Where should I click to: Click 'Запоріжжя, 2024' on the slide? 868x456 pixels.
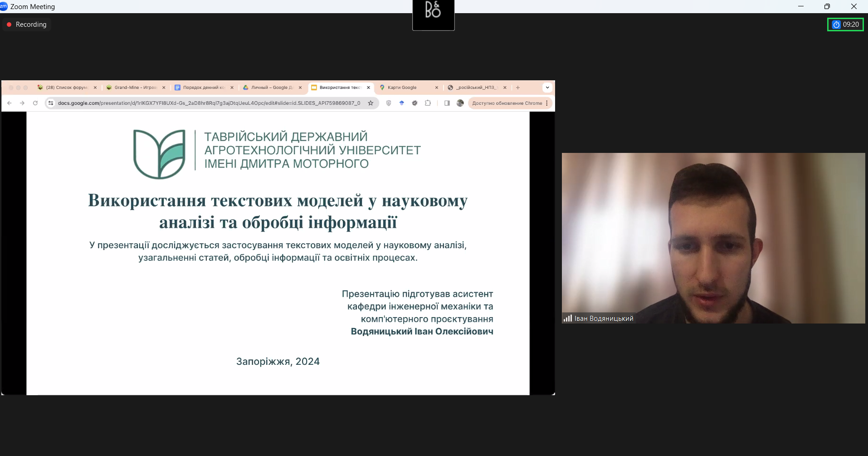(x=278, y=362)
